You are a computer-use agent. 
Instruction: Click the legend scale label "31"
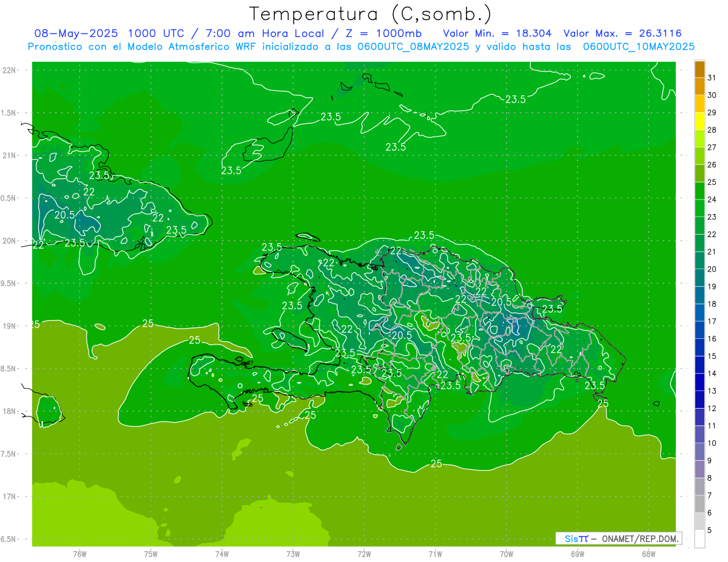click(x=712, y=78)
